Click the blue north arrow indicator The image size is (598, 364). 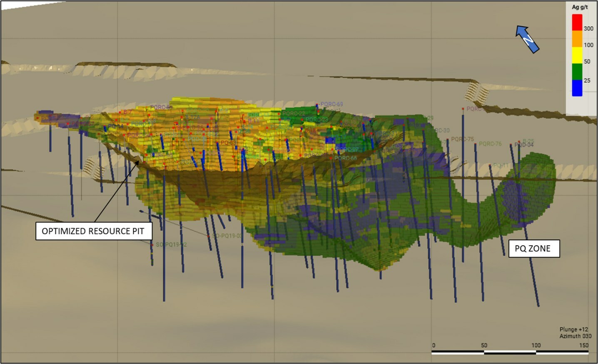click(x=527, y=39)
